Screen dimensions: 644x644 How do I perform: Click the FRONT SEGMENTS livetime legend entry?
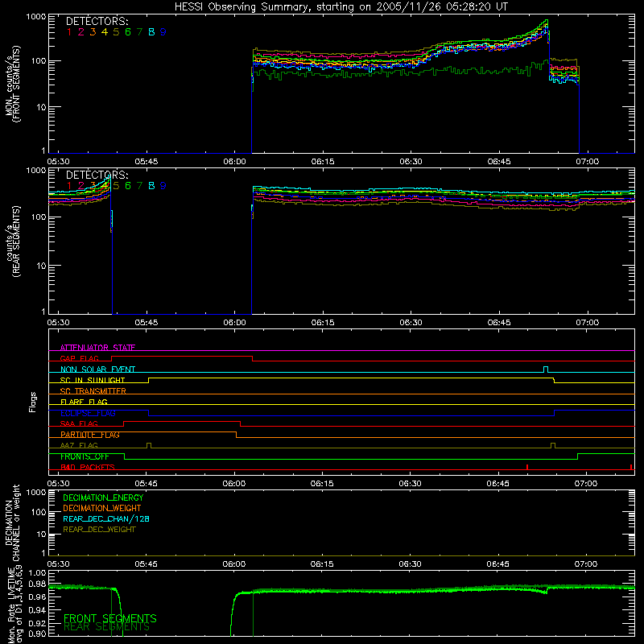110,618
